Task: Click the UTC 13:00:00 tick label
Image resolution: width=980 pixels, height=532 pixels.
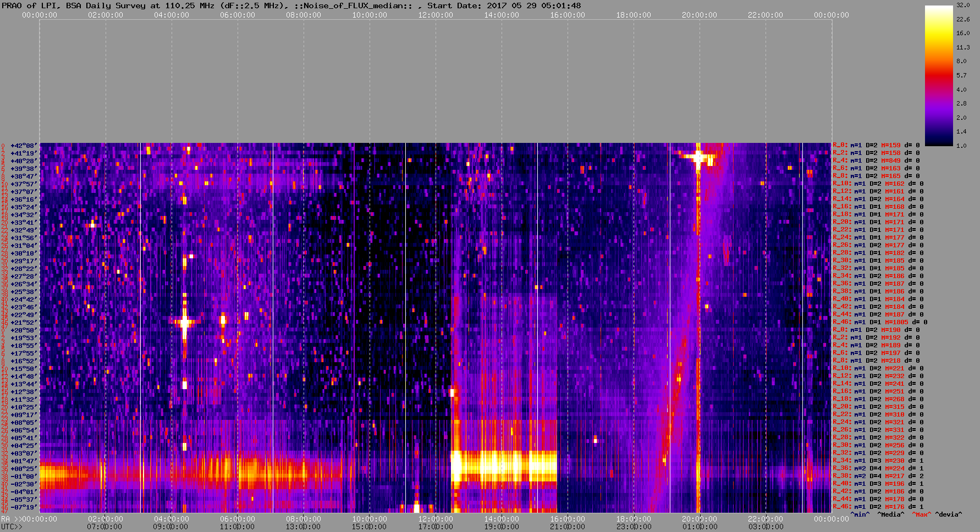Action: 304,527
